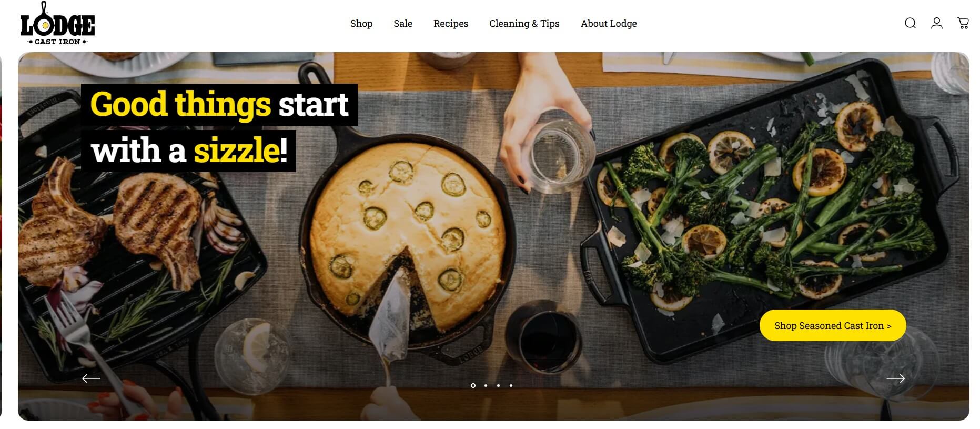Jump to the second carousel dot
The height and width of the screenshot is (429, 980).
tap(486, 385)
